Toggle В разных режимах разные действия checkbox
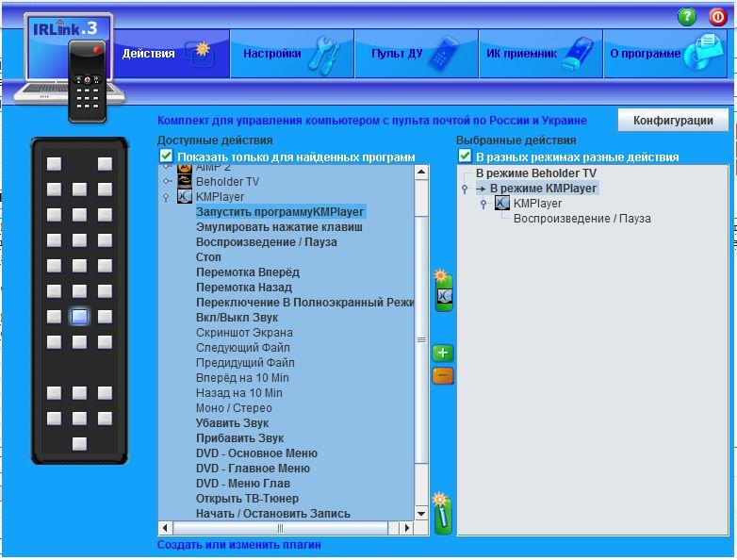Viewport: 737px width, 560px height. [465, 156]
